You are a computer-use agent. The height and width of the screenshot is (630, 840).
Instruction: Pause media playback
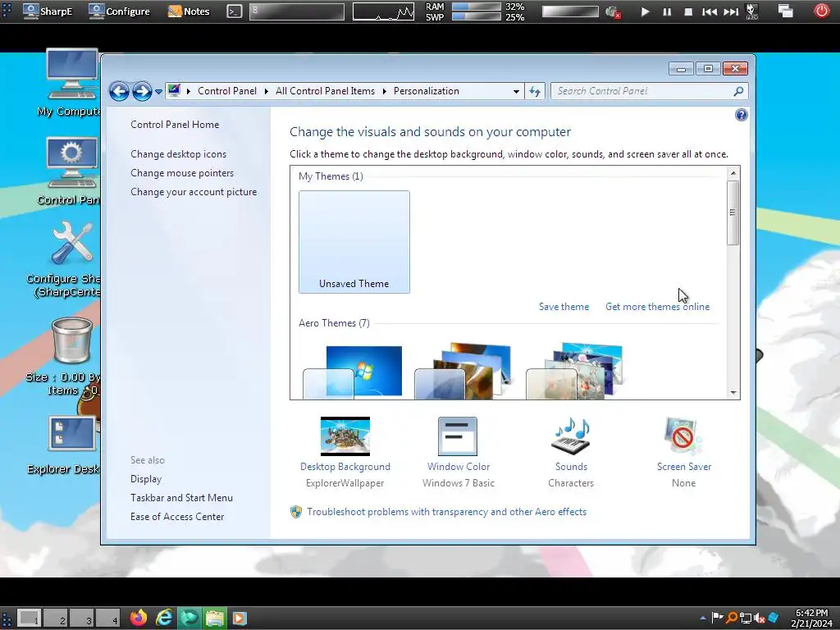point(667,11)
